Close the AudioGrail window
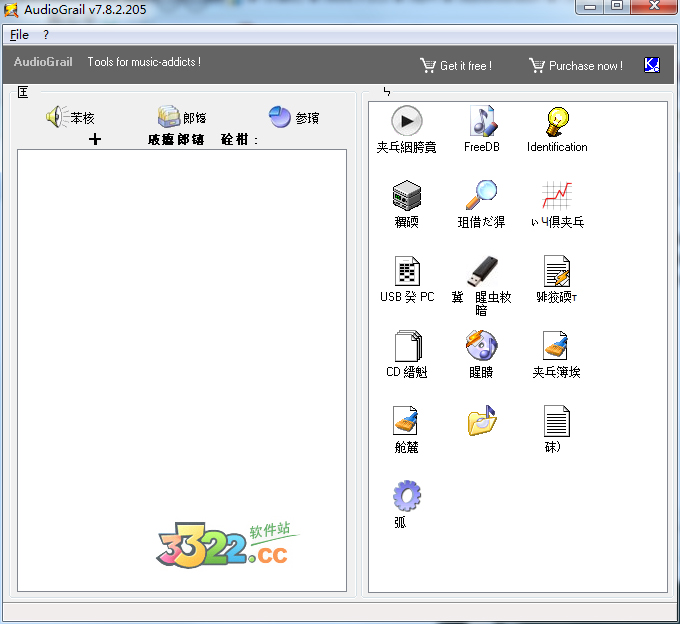The height and width of the screenshot is (624, 680). (654, 7)
